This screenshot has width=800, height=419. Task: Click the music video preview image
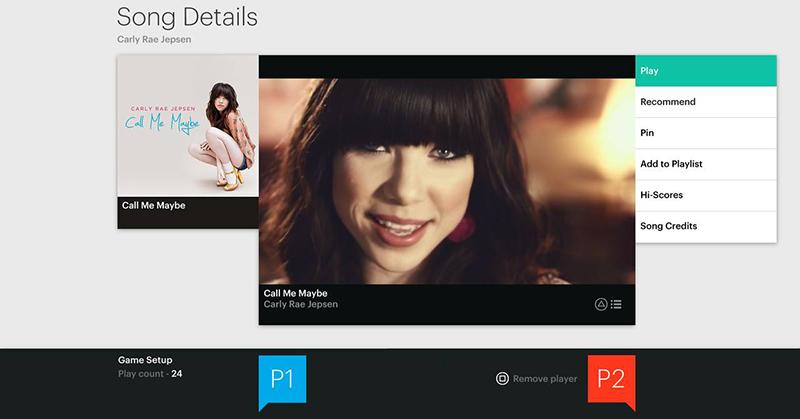pyautogui.click(x=447, y=181)
